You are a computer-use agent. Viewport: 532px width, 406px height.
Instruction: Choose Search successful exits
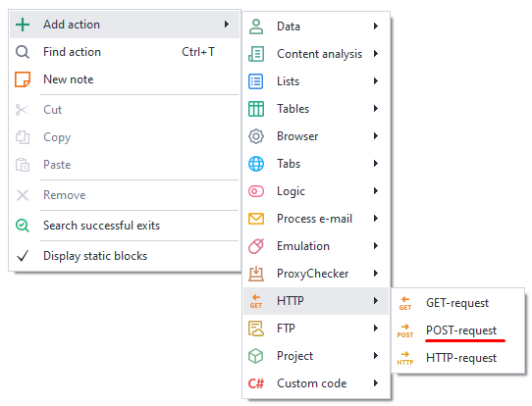[125, 226]
